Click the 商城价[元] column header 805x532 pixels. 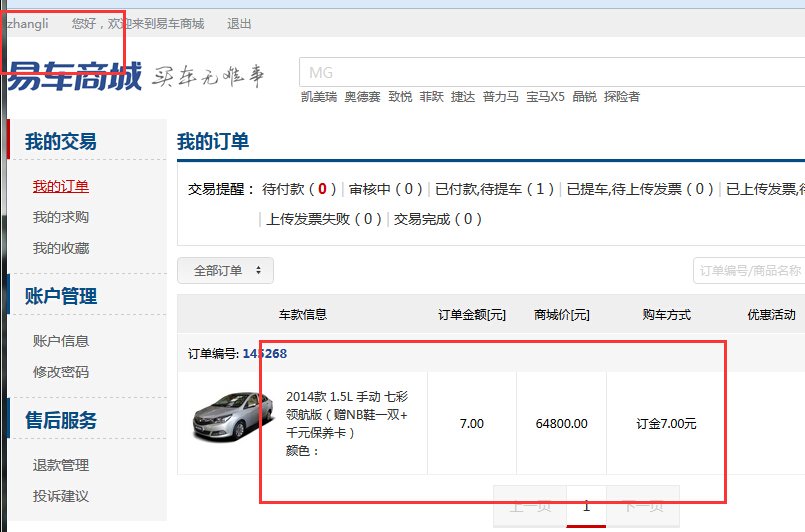(x=561, y=315)
